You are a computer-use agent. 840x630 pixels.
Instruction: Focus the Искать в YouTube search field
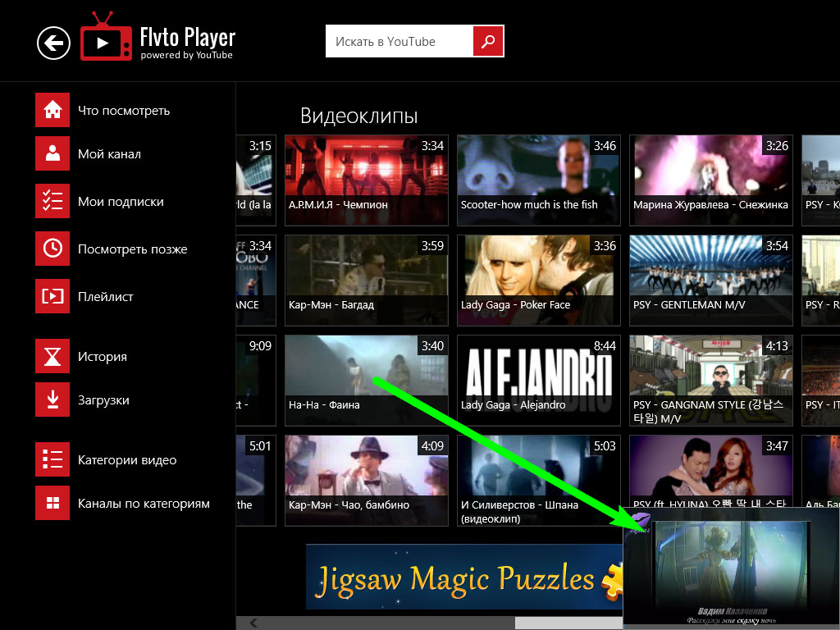tap(399, 41)
